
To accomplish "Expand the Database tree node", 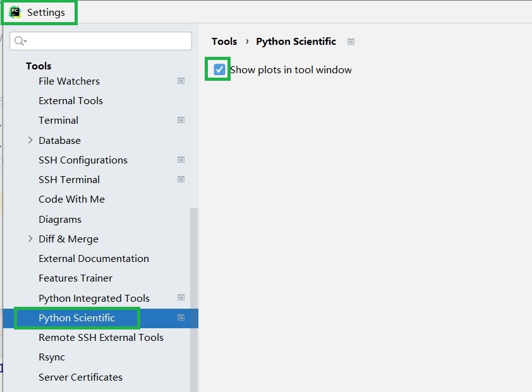I will point(30,140).
